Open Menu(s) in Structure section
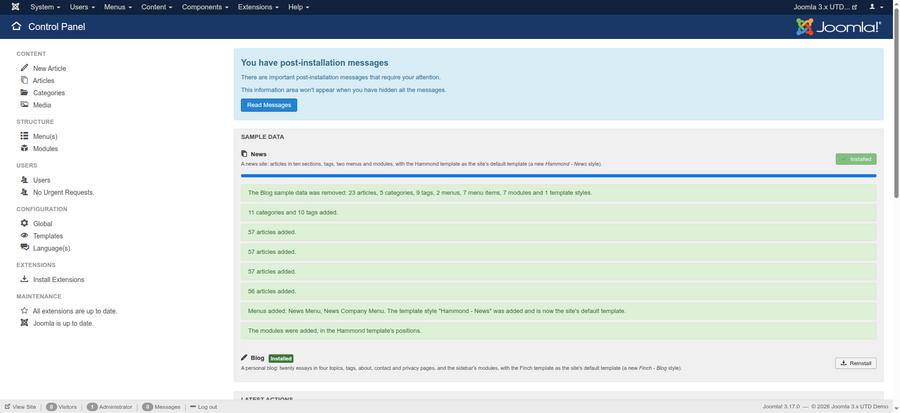This screenshot has width=900, height=413. point(45,137)
